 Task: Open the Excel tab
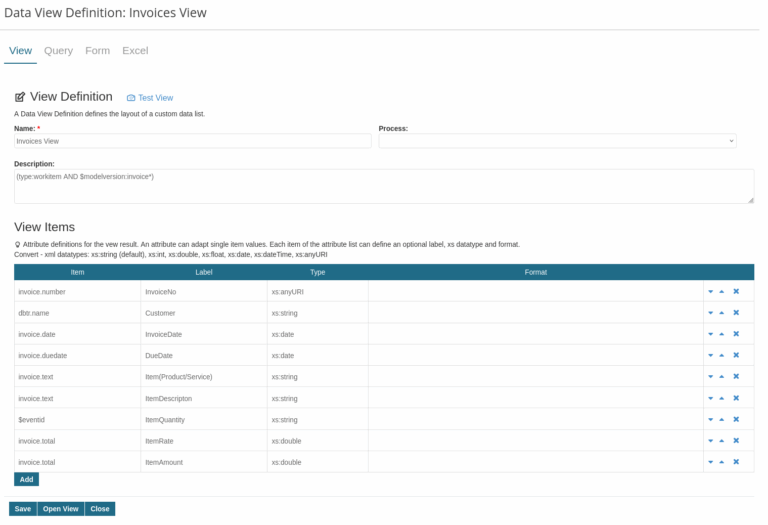tap(135, 51)
